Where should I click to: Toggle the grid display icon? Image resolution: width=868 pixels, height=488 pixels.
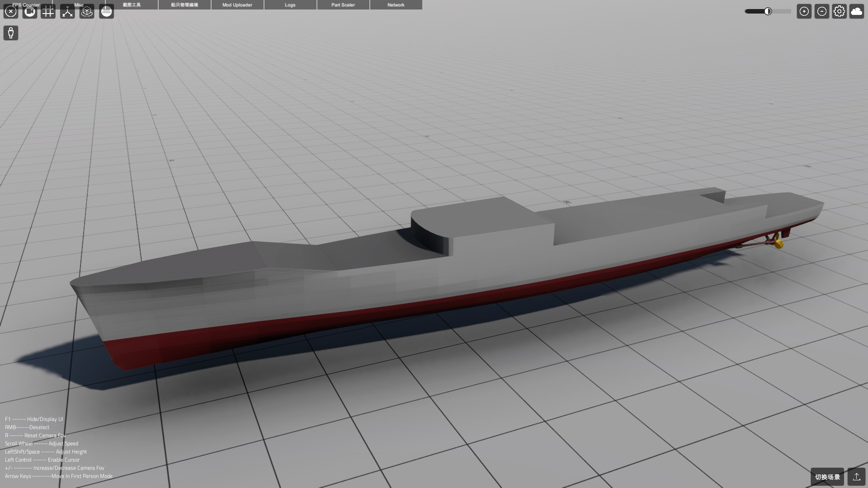coord(48,12)
